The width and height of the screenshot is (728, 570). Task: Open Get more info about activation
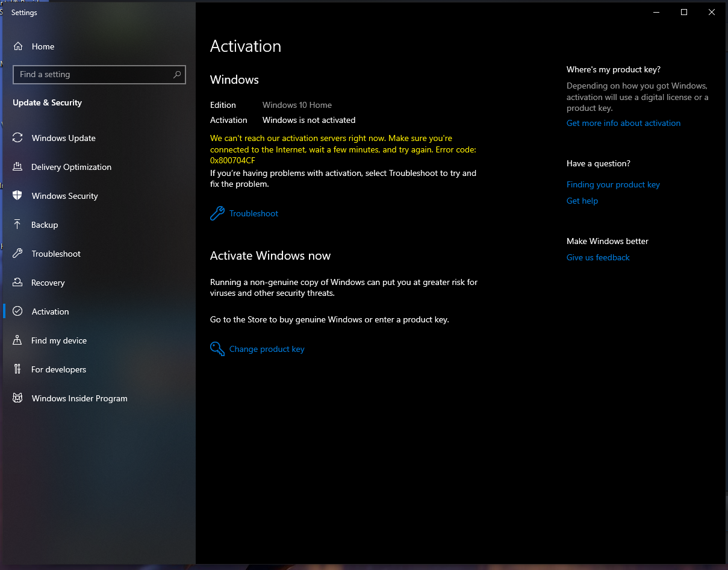[623, 123]
